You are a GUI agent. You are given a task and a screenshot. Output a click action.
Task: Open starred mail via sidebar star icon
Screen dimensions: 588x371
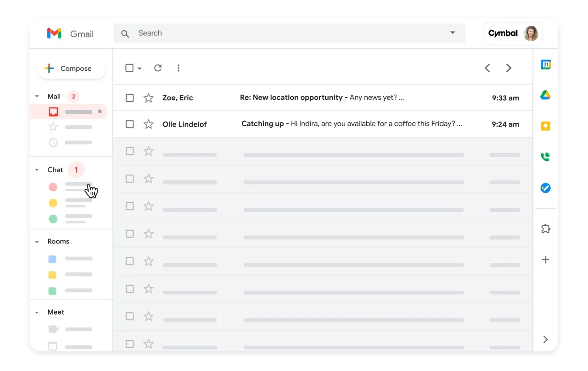tap(54, 127)
